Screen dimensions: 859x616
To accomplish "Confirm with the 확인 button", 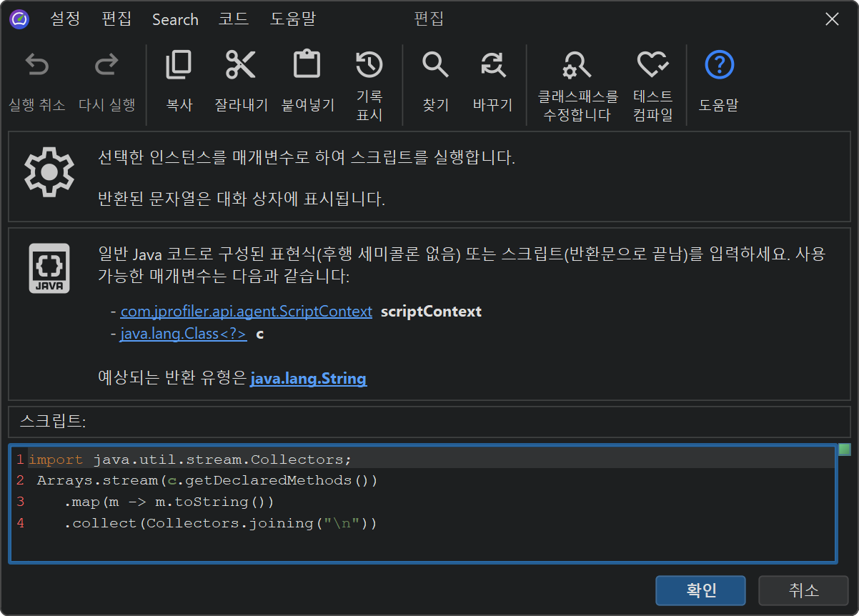I will point(701,590).
